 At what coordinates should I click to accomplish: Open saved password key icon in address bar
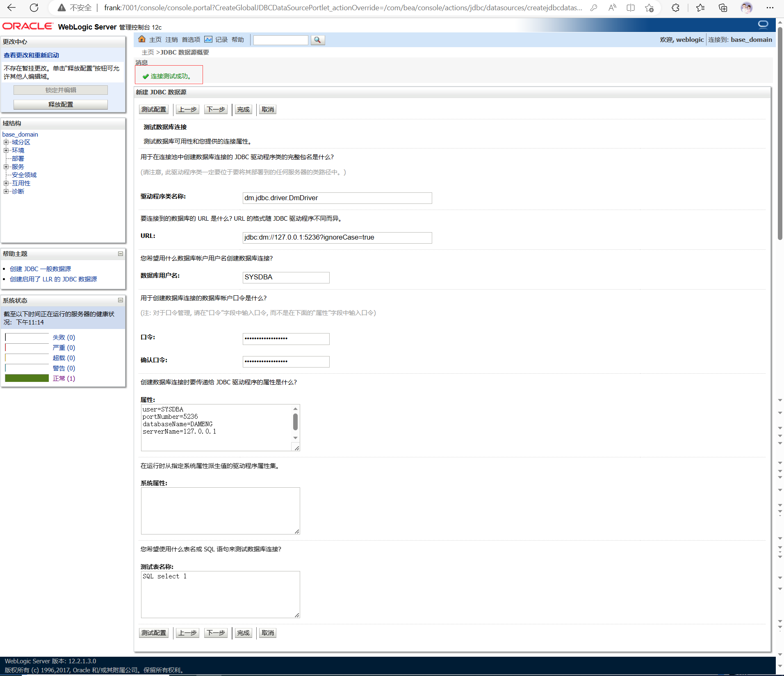[x=594, y=8]
